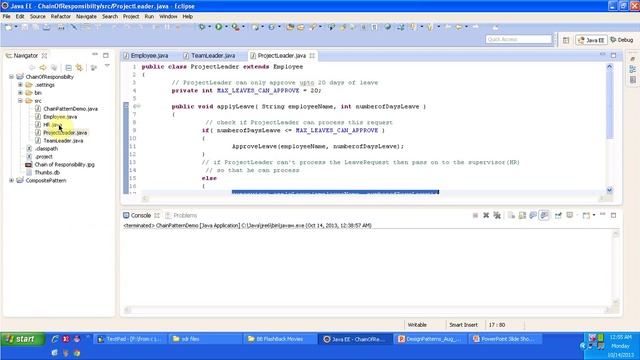The height and width of the screenshot is (360, 640).
Task: Click the New file toolbar icon
Action: (8, 27)
